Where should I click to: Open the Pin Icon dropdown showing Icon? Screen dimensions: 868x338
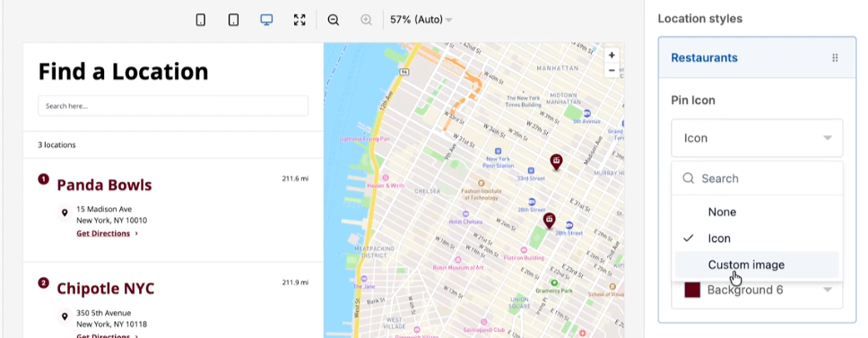pyautogui.click(x=757, y=138)
